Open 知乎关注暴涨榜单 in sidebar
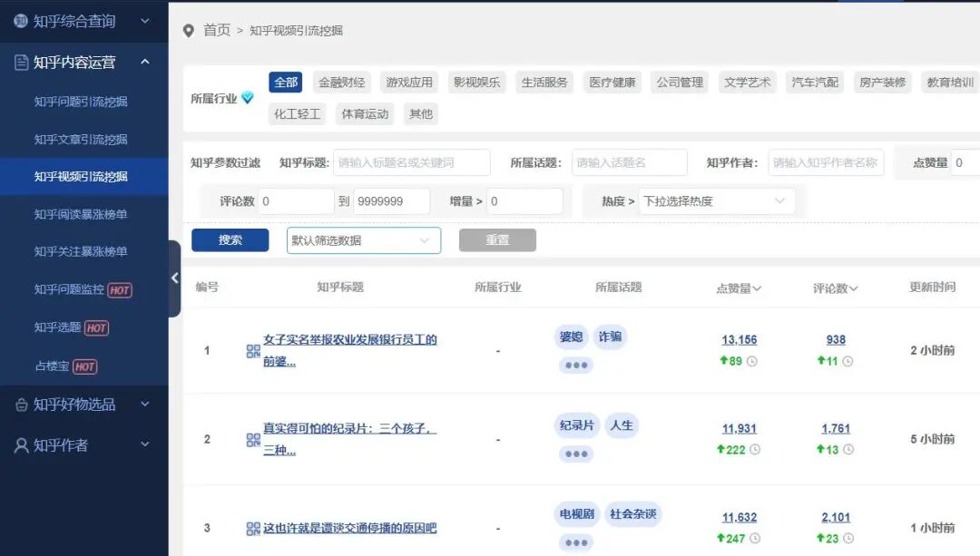The image size is (980, 556). click(x=81, y=252)
